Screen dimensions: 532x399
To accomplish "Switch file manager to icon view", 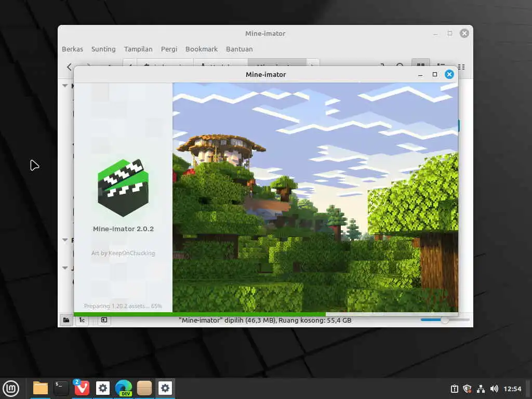I will 421,62.
